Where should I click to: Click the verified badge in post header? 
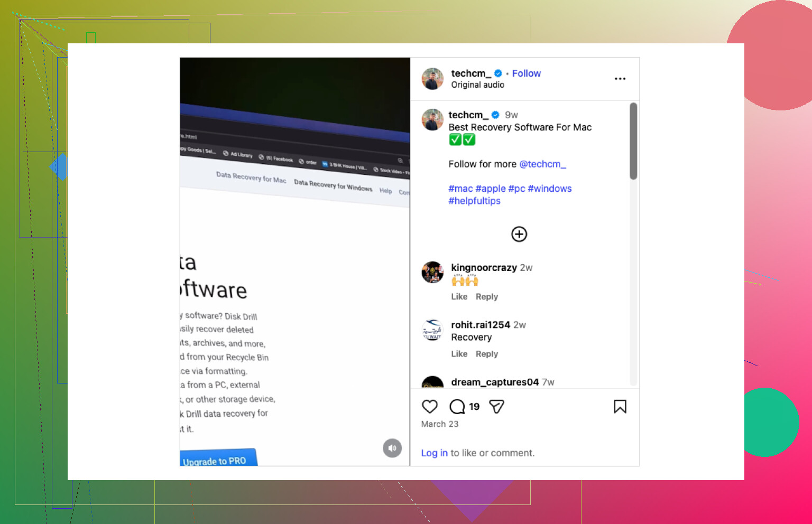[498, 73]
